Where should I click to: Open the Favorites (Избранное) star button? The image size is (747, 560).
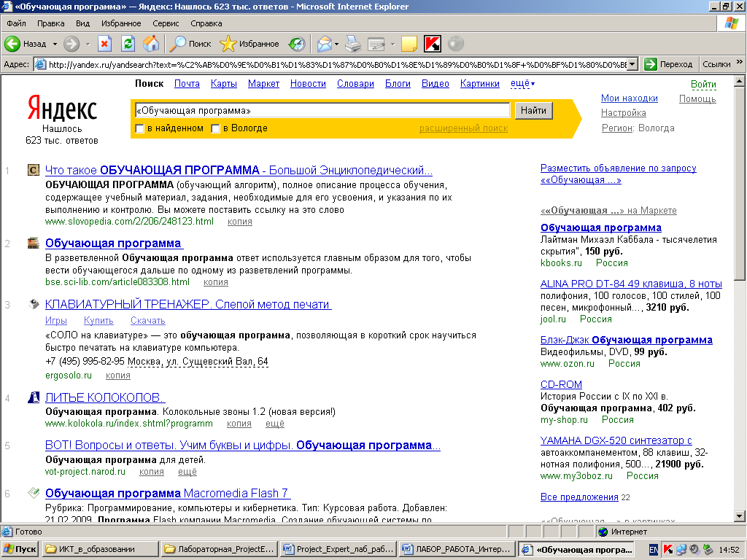[249, 44]
